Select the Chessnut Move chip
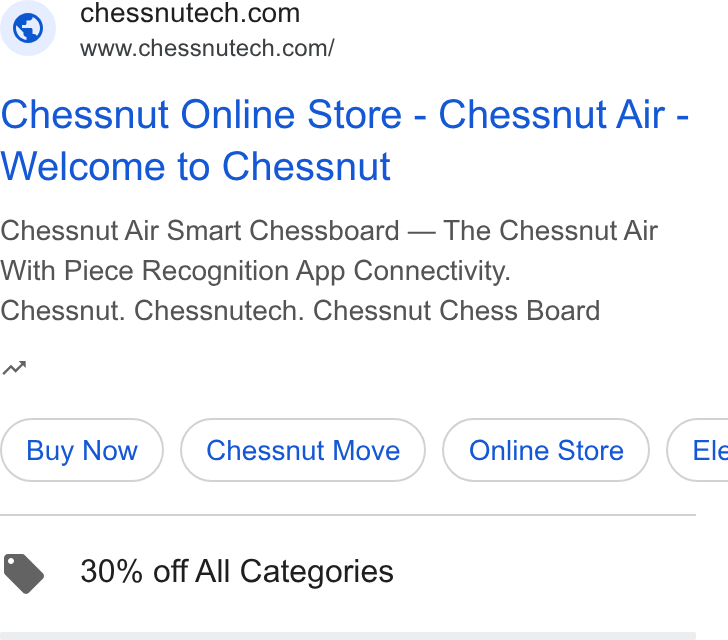 [x=303, y=450]
